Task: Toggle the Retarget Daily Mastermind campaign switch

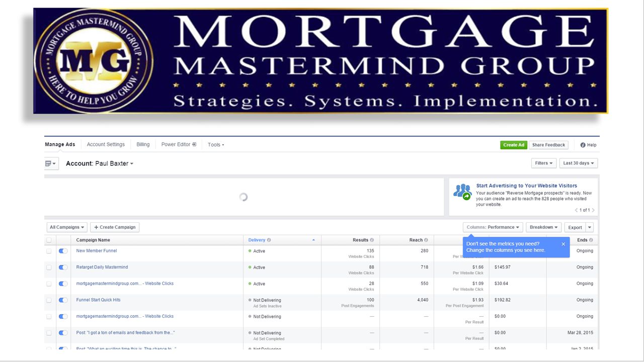Action: [x=63, y=267]
